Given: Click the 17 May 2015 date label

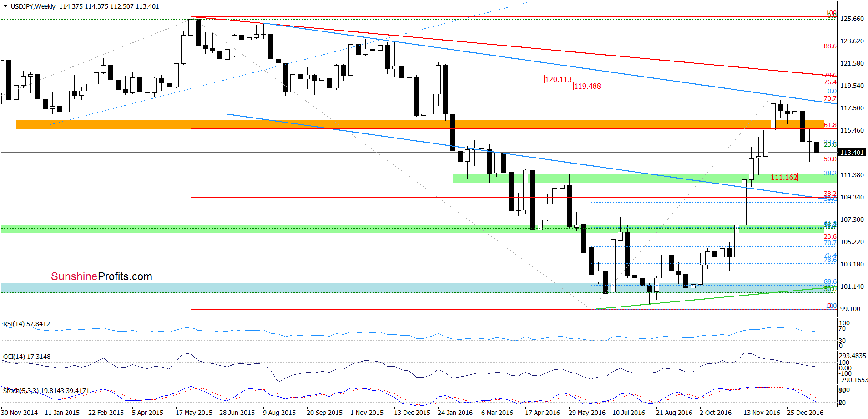Looking at the screenshot, I should 194,413.
